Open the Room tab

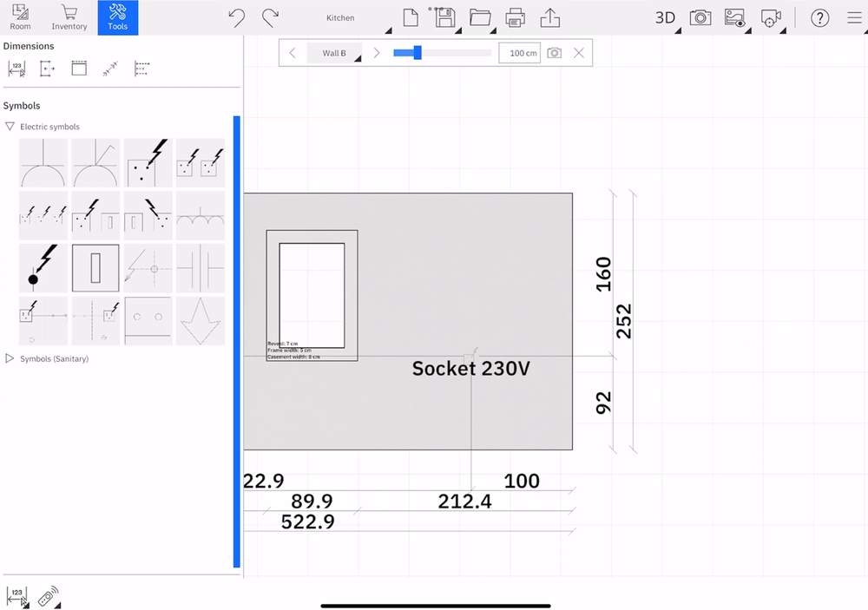coord(21,17)
